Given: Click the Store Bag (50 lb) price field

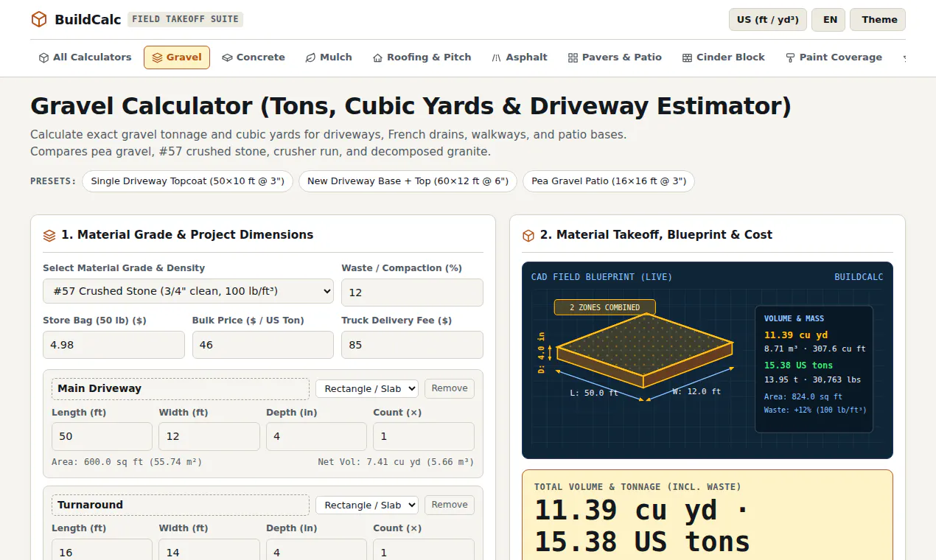Looking at the screenshot, I should point(113,345).
